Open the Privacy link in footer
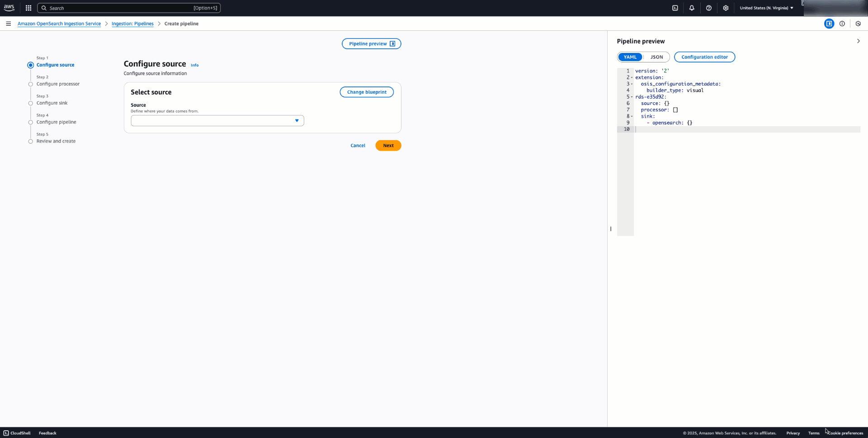 click(793, 433)
